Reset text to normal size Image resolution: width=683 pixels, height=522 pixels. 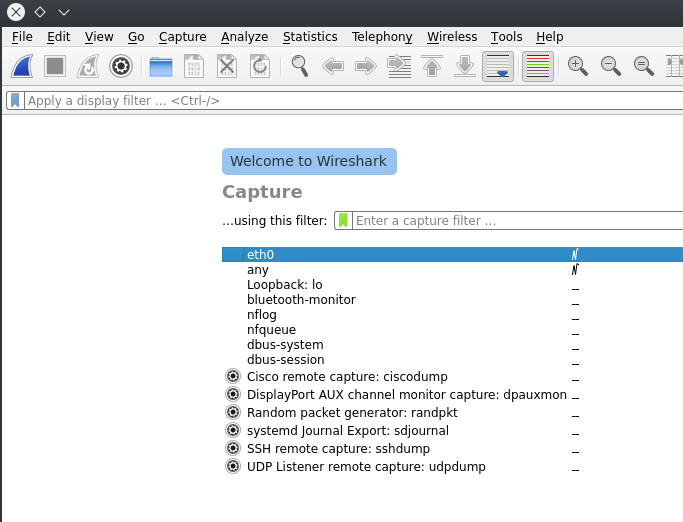[x=644, y=66]
